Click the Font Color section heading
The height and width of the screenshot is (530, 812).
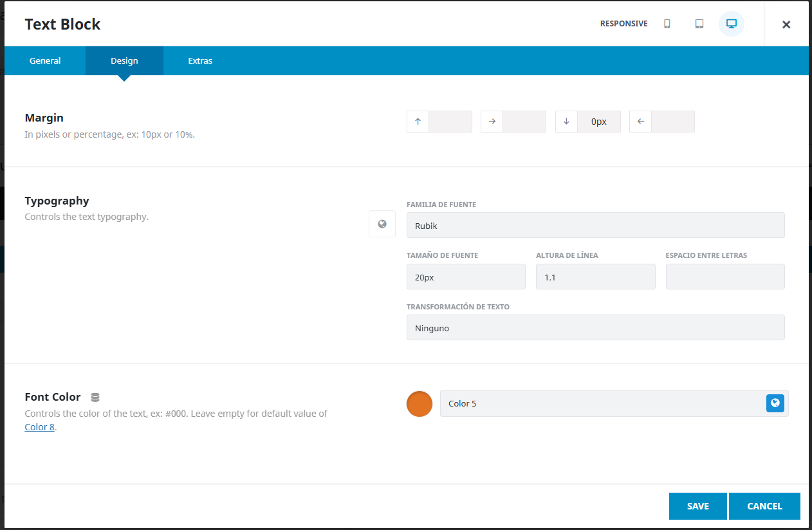(x=53, y=397)
